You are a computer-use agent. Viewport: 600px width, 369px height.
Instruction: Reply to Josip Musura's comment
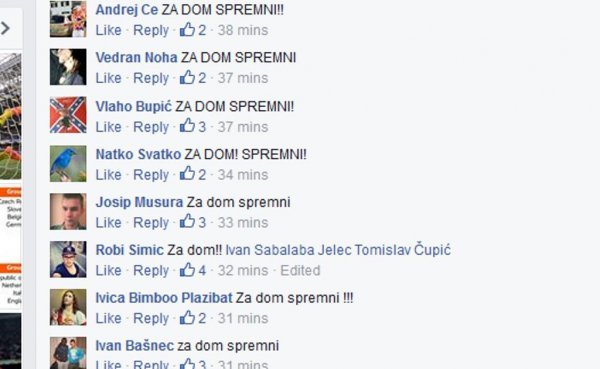tap(151, 223)
